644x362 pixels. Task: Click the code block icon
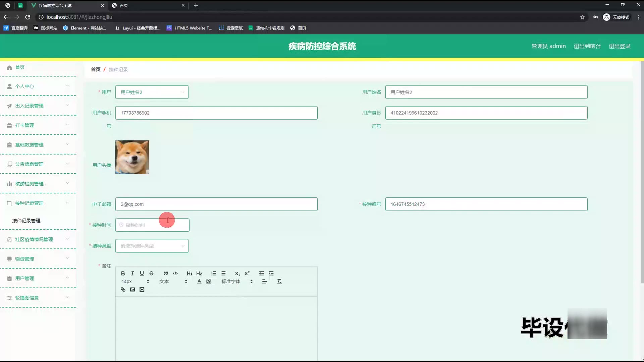pyautogui.click(x=175, y=274)
